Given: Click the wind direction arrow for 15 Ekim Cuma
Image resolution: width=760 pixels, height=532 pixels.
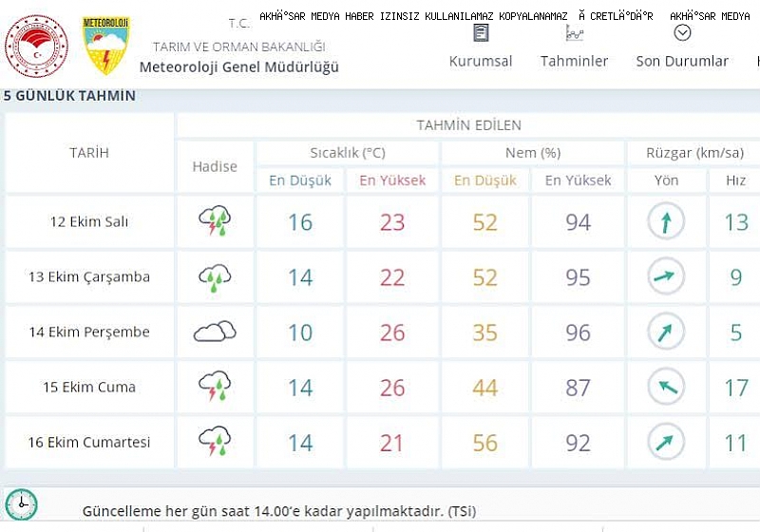Looking at the screenshot, I should (666, 387).
